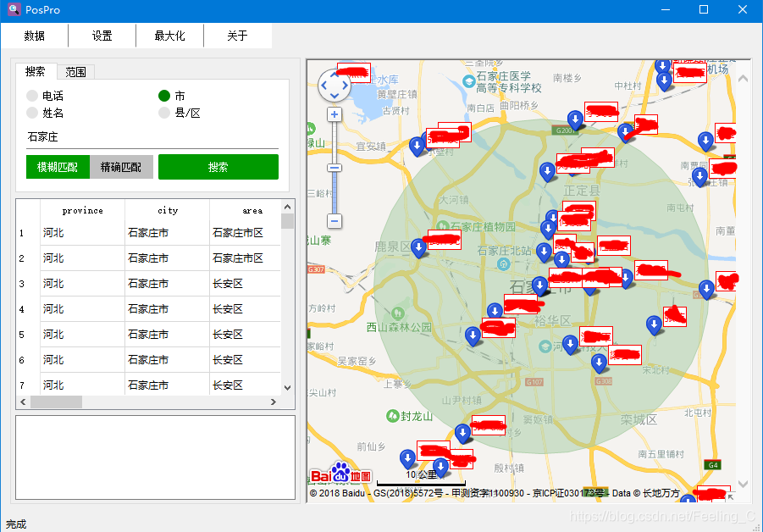763x532 pixels.
Task: Click the empty text box below the table
Action: coord(155,457)
